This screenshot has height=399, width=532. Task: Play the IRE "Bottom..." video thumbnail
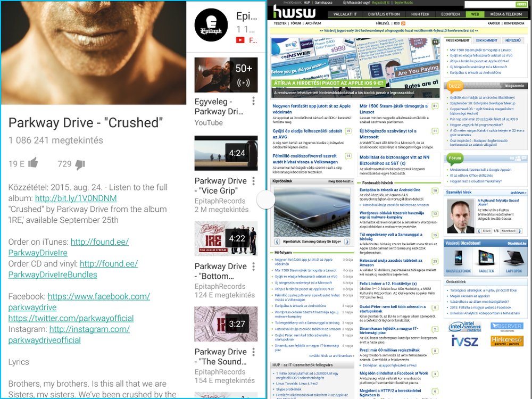(x=226, y=238)
